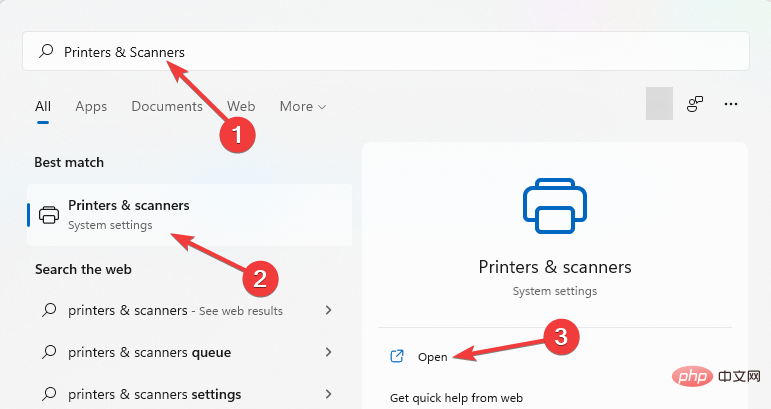Click printer icon beside the best match
This screenshot has width=771, height=409.
tap(49, 215)
